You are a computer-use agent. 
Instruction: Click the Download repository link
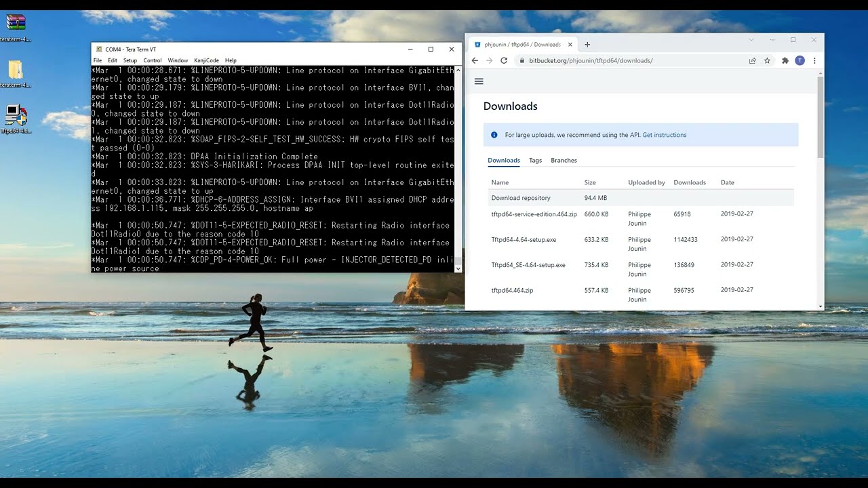coord(521,198)
